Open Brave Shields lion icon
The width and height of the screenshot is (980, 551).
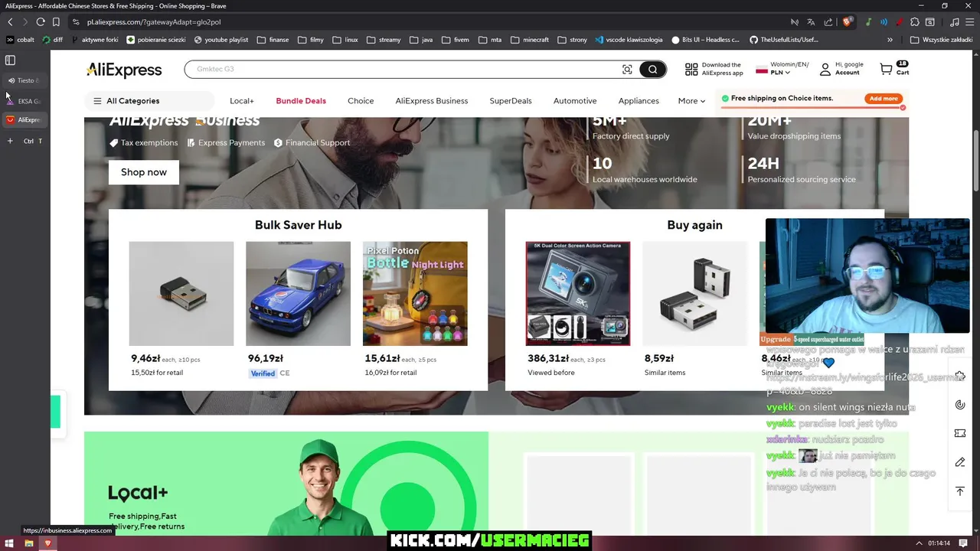pyautogui.click(x=848, y=21)
